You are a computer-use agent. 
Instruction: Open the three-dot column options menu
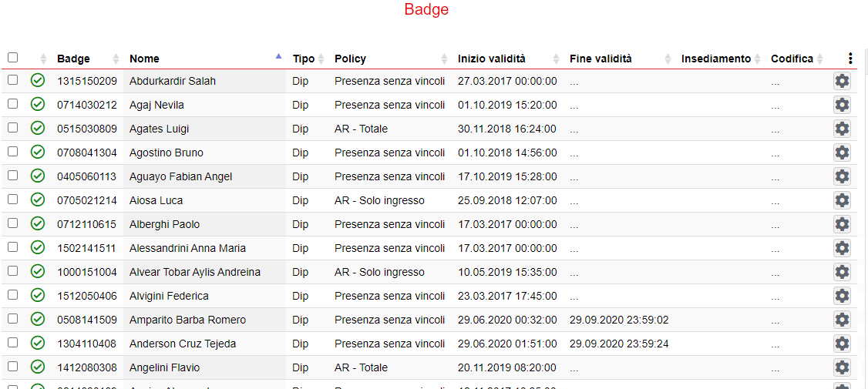click(x=850, y=59)
